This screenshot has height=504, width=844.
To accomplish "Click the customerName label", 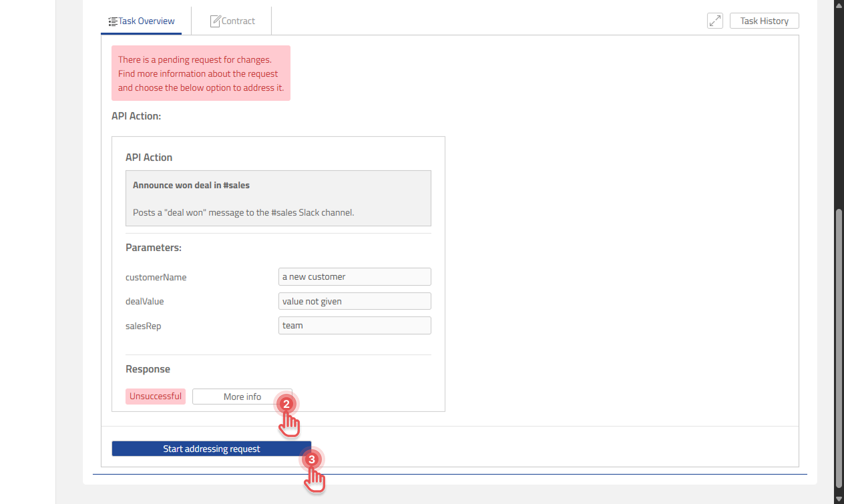I will 156,277.
